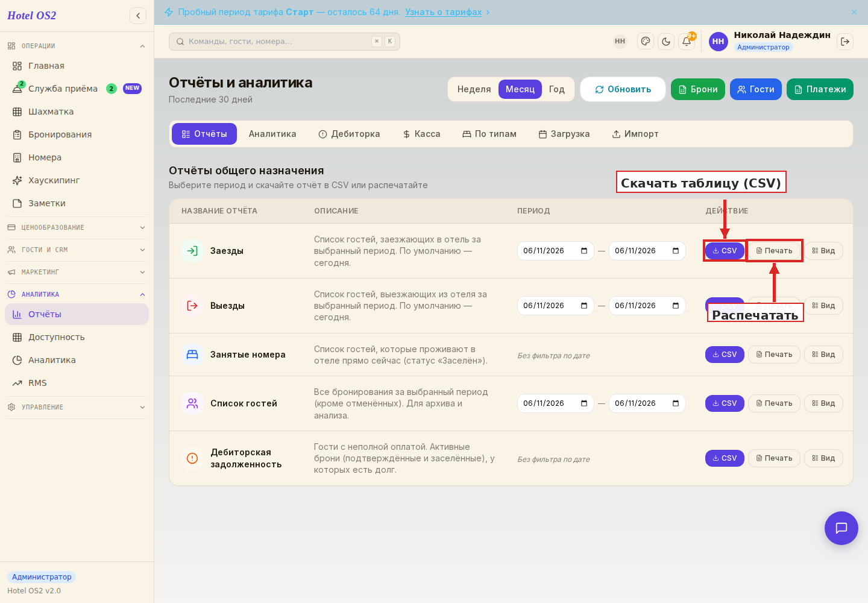Open Номера in sidebar

(77, 157)
